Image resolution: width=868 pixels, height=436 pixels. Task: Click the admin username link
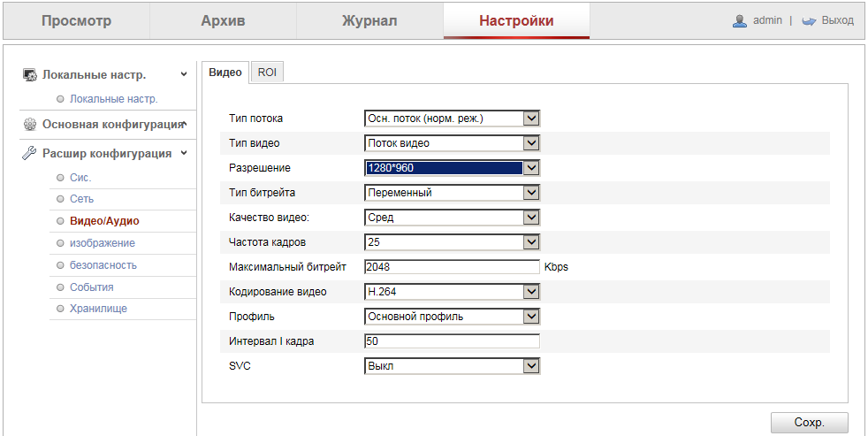click(x=768, y=20)
